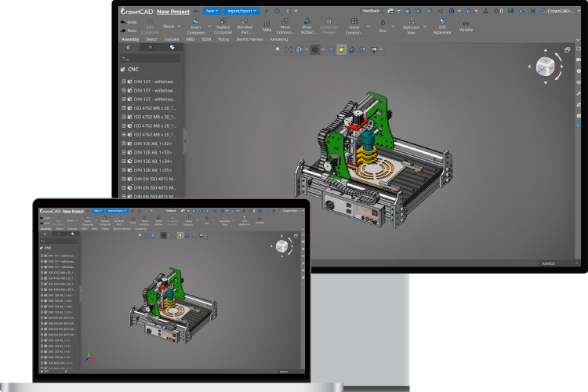588x392 pixels.
Task: Click the restore window icon in monitor viewport
Action: [x=568, y=49]
